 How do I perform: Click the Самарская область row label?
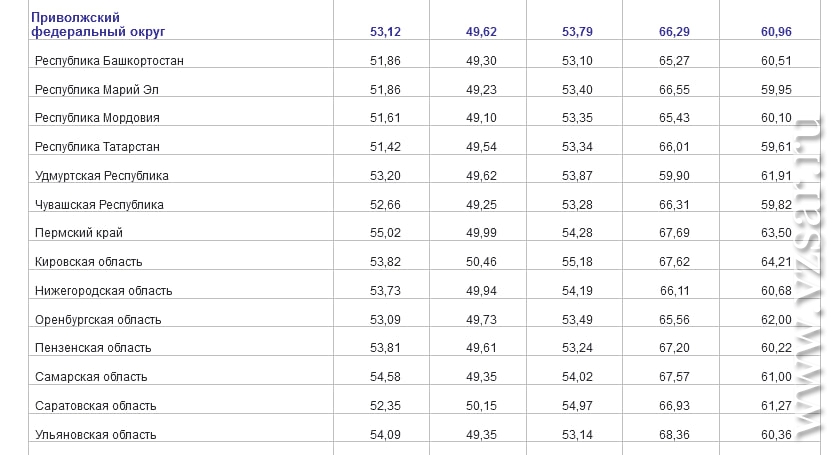click(x=91, y=377)
